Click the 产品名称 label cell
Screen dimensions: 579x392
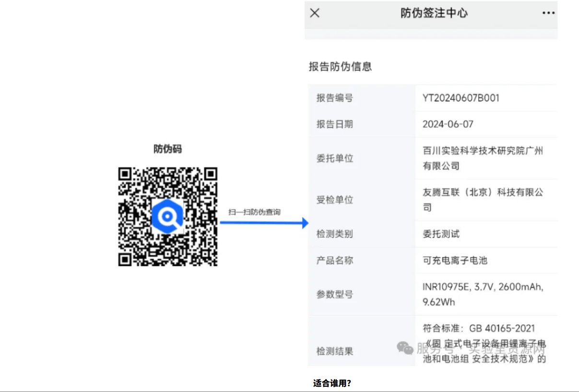pyautogui.click(x=362, y=260)
